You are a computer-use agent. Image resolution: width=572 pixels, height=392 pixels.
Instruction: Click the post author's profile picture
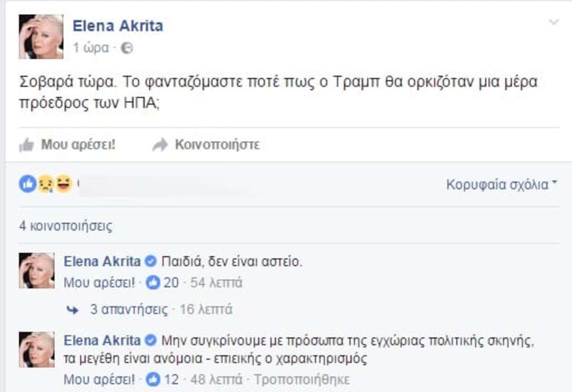pyautogui.click(x=41, y=37)
